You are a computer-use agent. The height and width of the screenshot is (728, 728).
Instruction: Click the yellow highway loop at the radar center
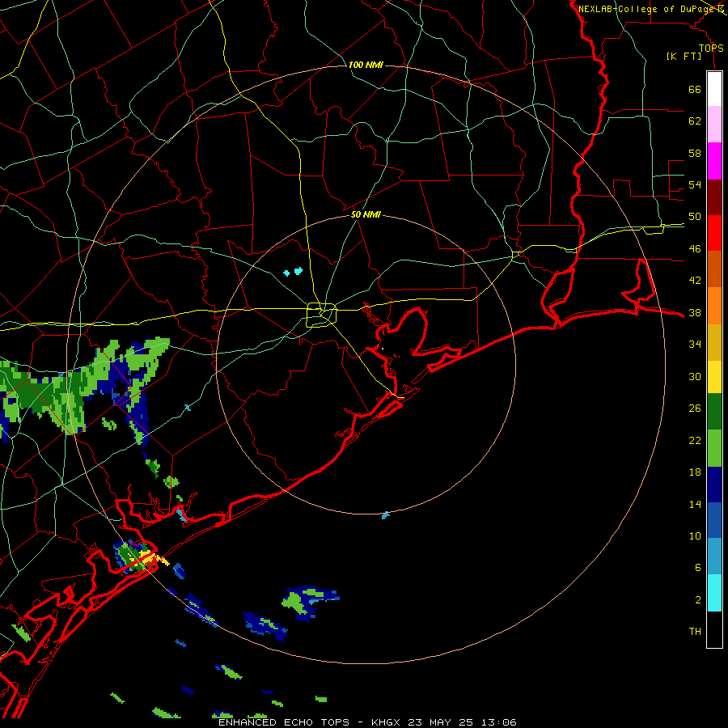point(321,315)
